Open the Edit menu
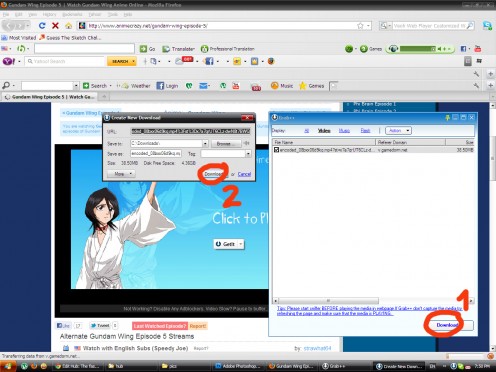This screenshot has width=496, height=372. coord(19,15)
